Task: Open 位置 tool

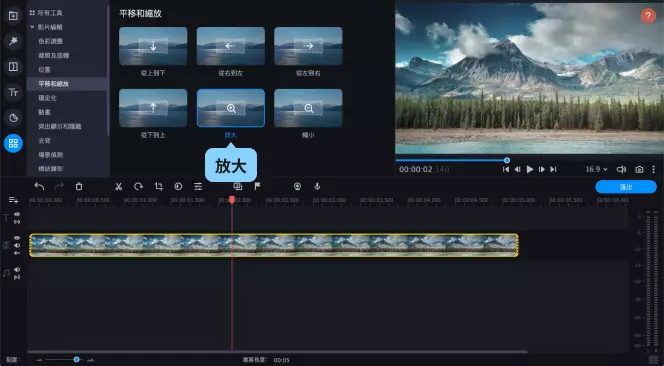Action: (x=44, y=69)
